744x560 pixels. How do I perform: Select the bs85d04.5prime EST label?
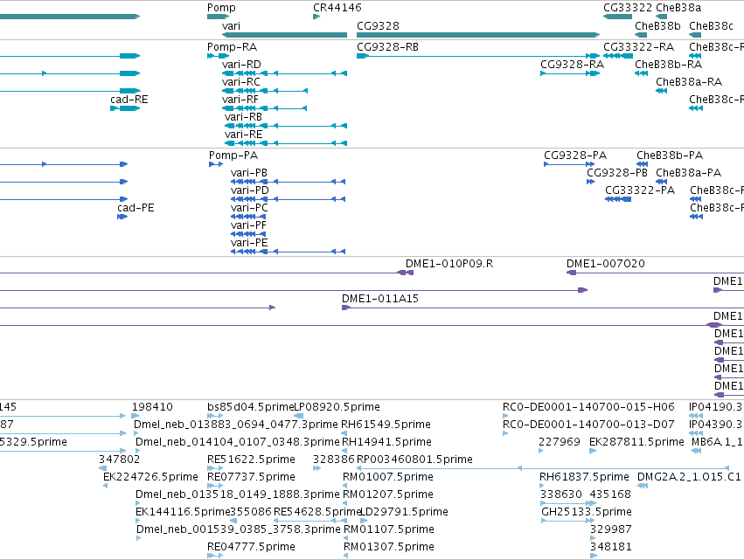coord(251,407)
